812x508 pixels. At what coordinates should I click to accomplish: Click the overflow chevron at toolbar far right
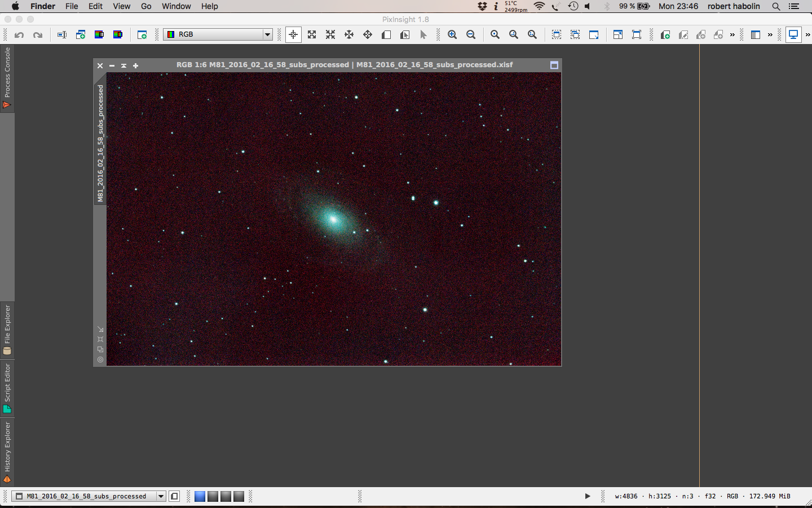point(807,35)
